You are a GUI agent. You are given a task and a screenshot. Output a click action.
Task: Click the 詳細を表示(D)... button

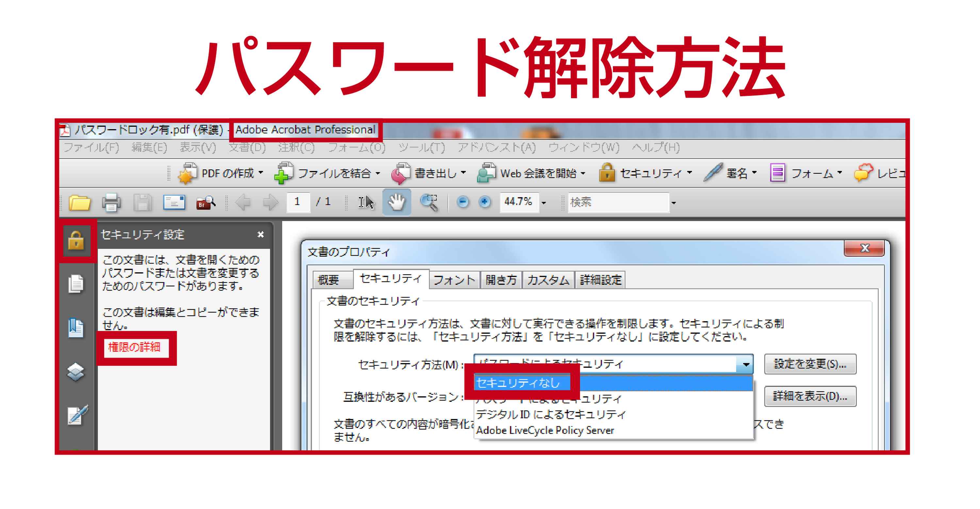click(810, 397)
